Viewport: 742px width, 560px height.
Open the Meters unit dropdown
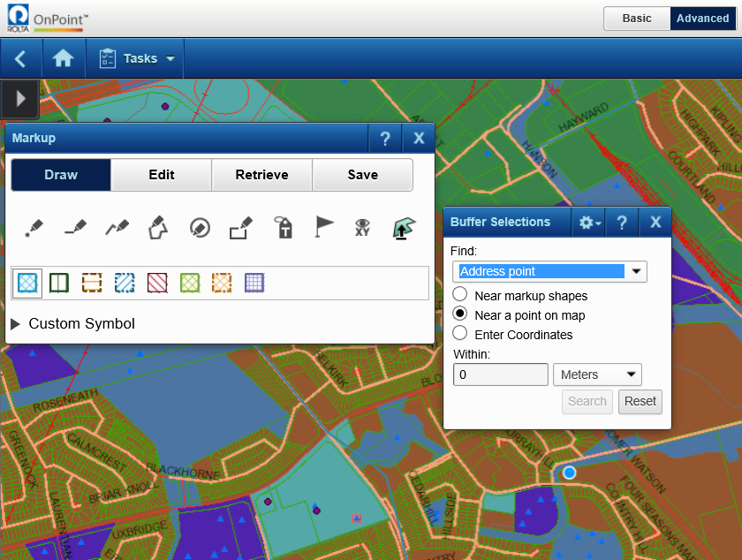[x=597, y=375]
